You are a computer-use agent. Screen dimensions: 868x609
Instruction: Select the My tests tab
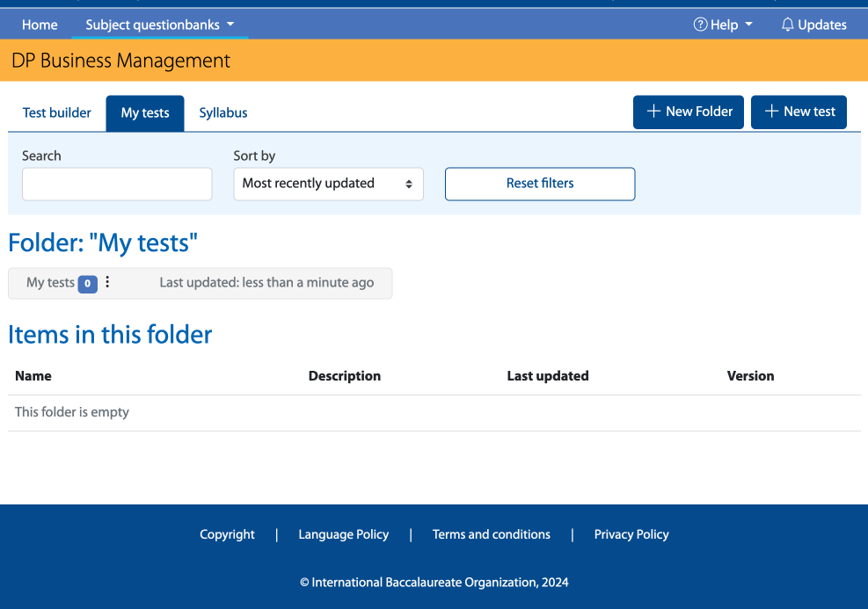coord(145,113)
